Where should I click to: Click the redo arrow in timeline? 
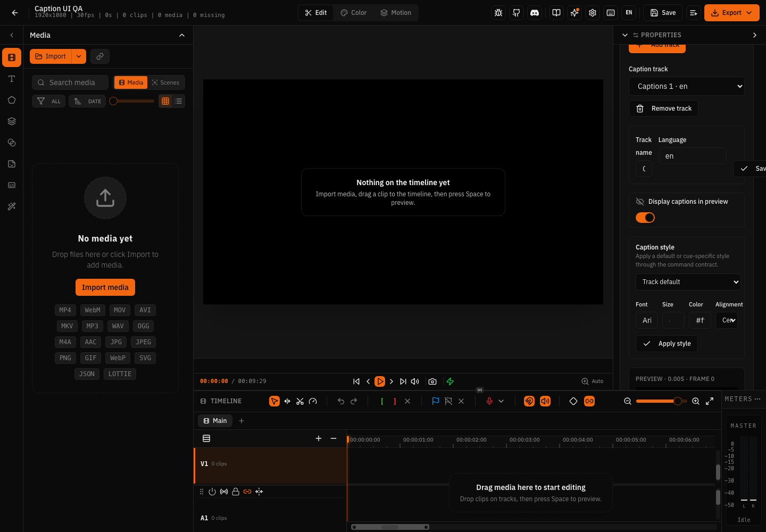pyautogui.click(x=354, y=401)
